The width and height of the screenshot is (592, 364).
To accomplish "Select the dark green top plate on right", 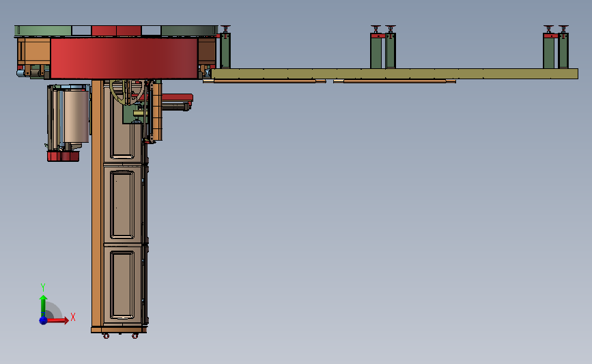I will coord(190,31).
